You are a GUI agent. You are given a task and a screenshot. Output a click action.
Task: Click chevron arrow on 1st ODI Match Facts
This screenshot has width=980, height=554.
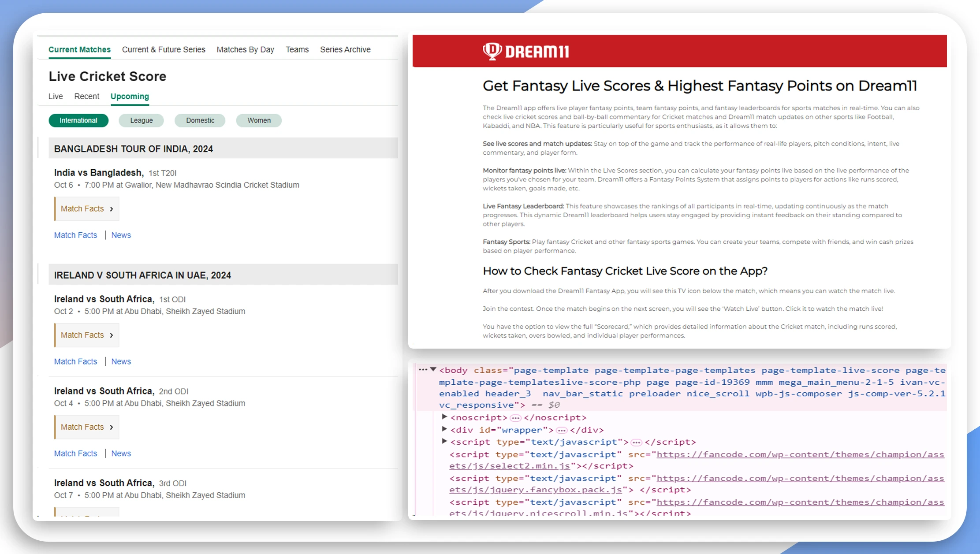tap(112, 335)
